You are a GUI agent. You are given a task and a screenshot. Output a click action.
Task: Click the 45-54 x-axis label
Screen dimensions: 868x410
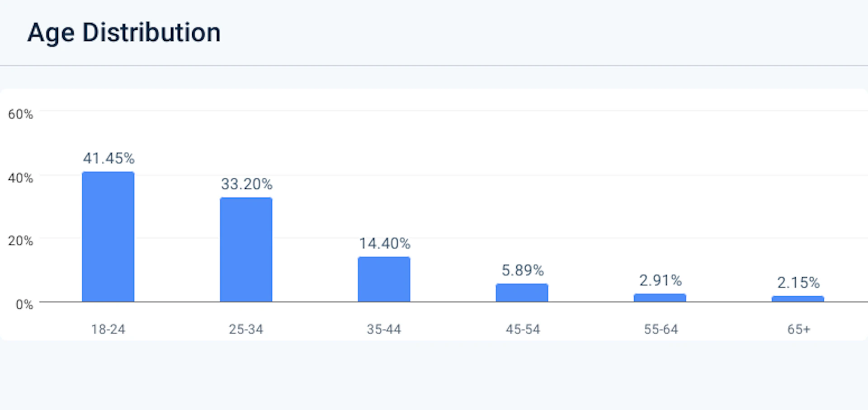(x=523, y=329)
